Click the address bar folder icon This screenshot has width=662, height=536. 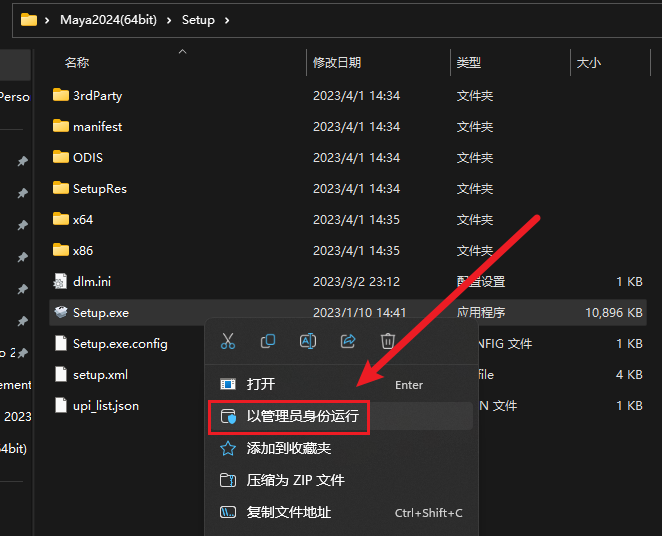(29, 20)
